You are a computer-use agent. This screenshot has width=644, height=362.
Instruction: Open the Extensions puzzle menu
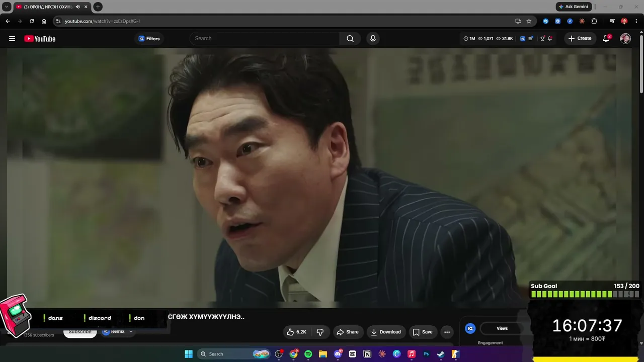(594, 21)
